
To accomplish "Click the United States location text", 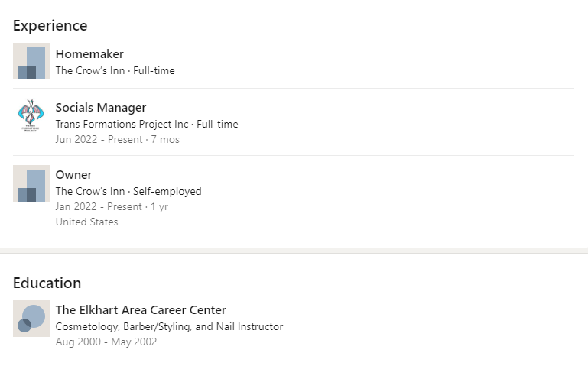I will click(x=87, y=222).
